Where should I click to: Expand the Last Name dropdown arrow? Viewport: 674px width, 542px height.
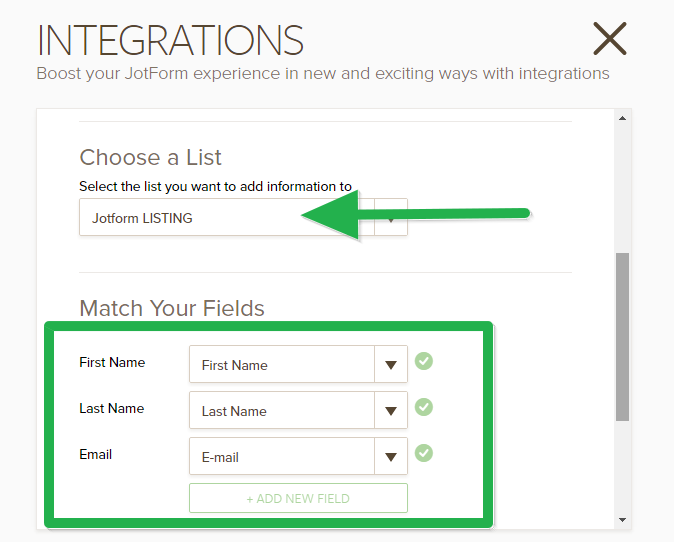391,411
